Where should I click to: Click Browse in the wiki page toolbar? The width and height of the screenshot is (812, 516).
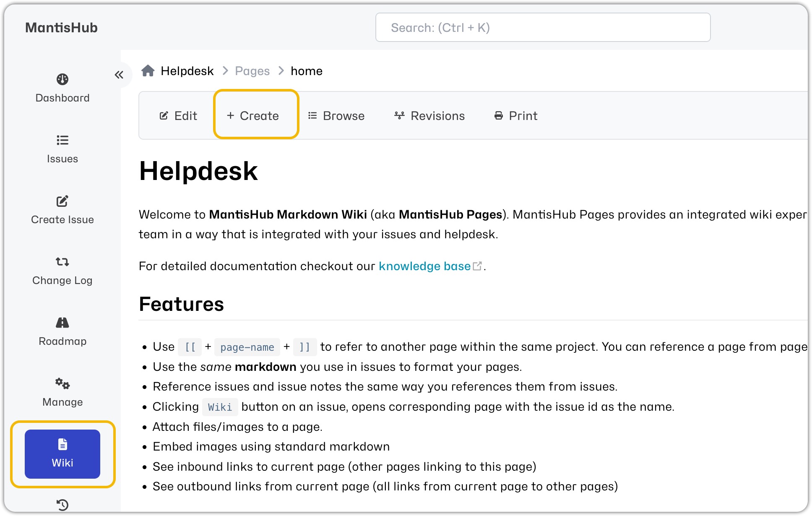[336, 116]
